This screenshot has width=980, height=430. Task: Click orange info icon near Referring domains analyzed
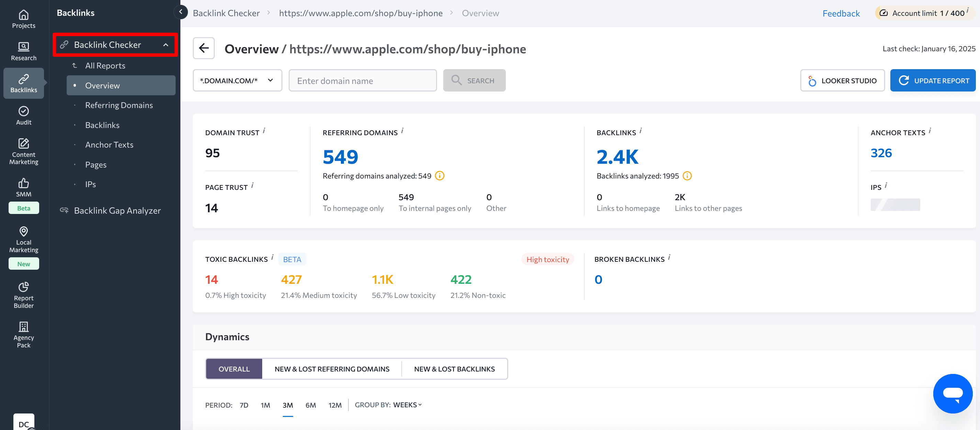439,175
